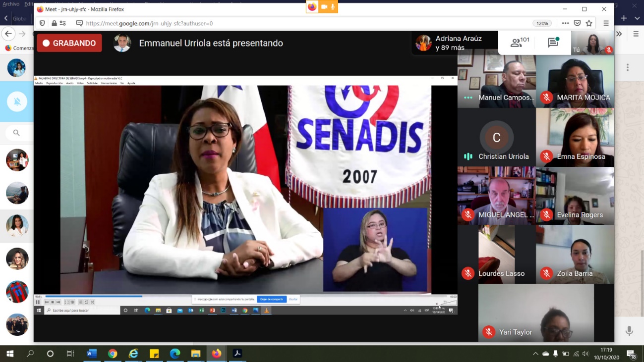The width and height of the screenshot is (644, 362).
Task: Click the Save to Pocket icon
Action: (577, 23)
